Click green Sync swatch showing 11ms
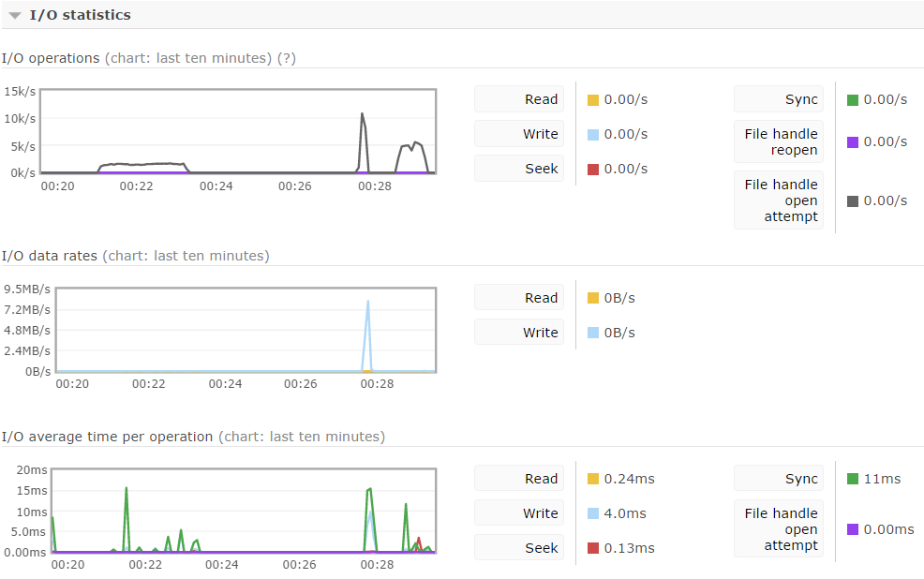 852,479
